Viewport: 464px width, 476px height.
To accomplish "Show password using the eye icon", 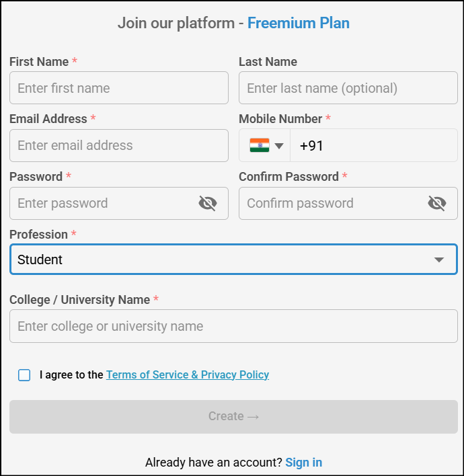I will [208, 203].
